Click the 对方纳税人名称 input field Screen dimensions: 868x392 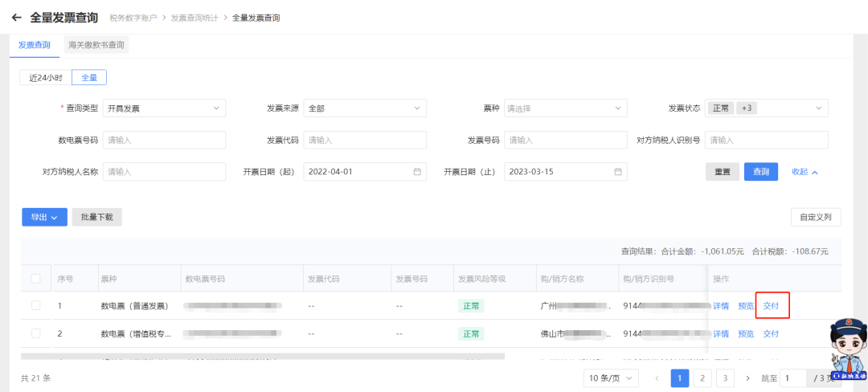click(165, 171)
